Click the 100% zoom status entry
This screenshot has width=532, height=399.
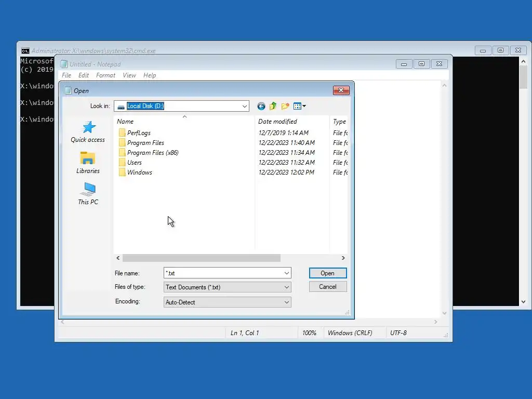pyautogui.click(x=309, y=333)
